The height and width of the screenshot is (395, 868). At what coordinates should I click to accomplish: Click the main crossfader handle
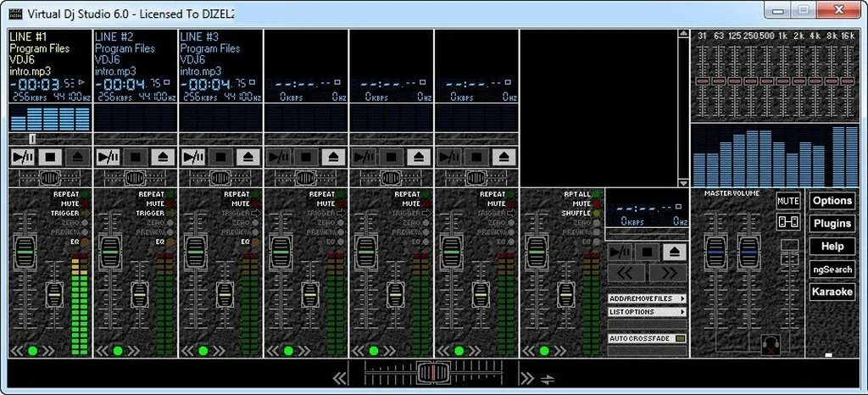[433, 372]
